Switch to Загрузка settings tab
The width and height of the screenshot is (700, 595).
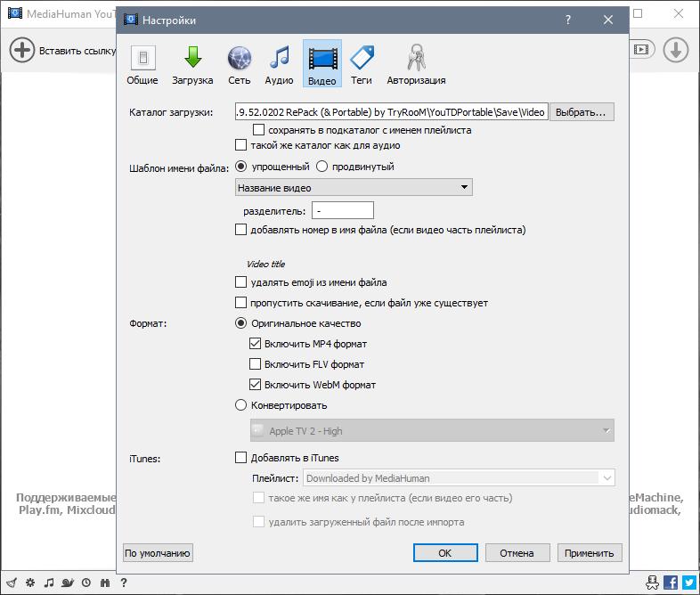[192, 64]
